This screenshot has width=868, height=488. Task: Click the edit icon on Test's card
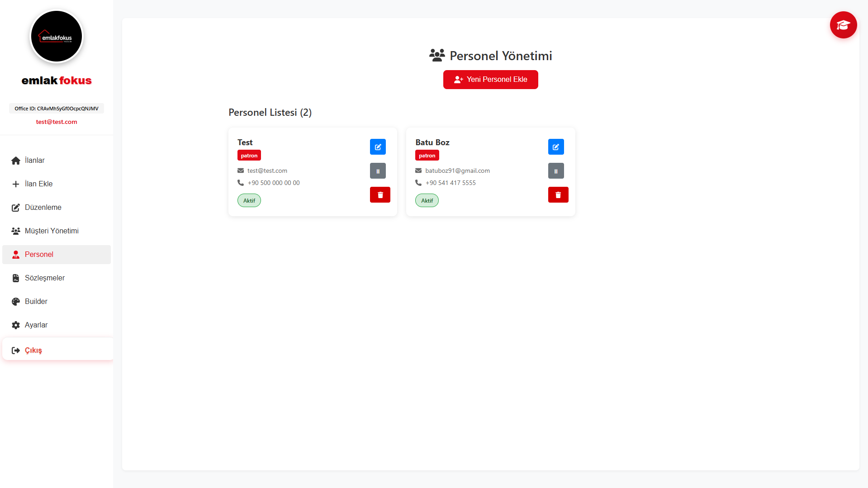tap(378, 147)
